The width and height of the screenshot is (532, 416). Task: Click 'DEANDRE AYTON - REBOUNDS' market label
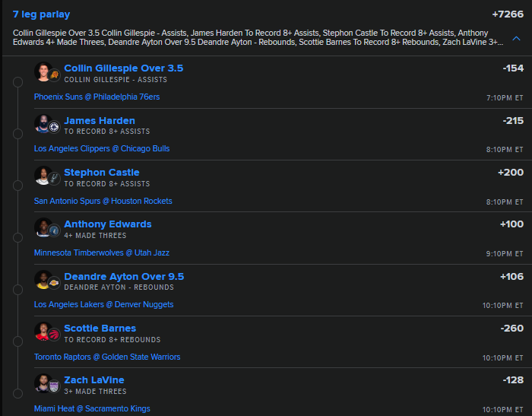(x=119, y=287)
